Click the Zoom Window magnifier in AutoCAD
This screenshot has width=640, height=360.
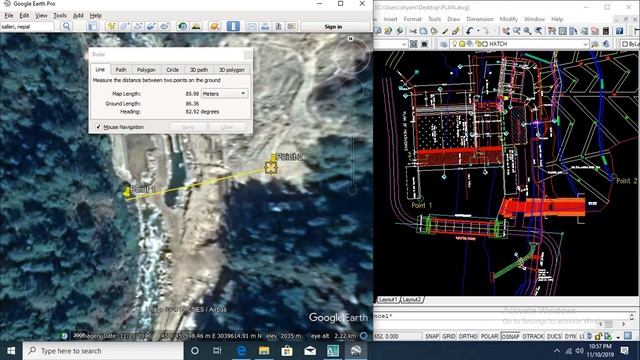527,31
